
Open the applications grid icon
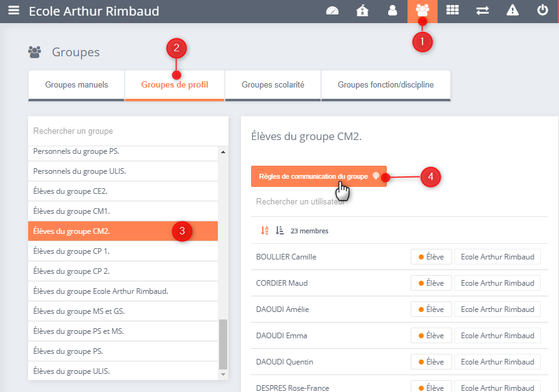tap(453, 11)
